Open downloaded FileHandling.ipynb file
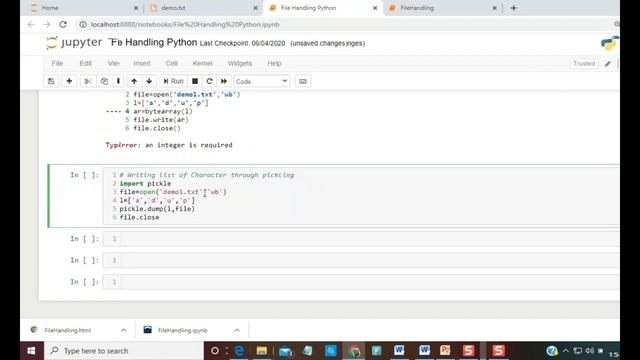The image size is (640, 360). [x=182, y=330]
